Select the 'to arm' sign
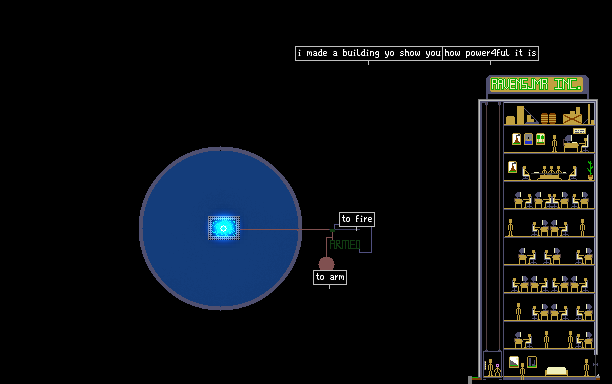The height and width of the screenshot is (384, 612). point(330,277)
